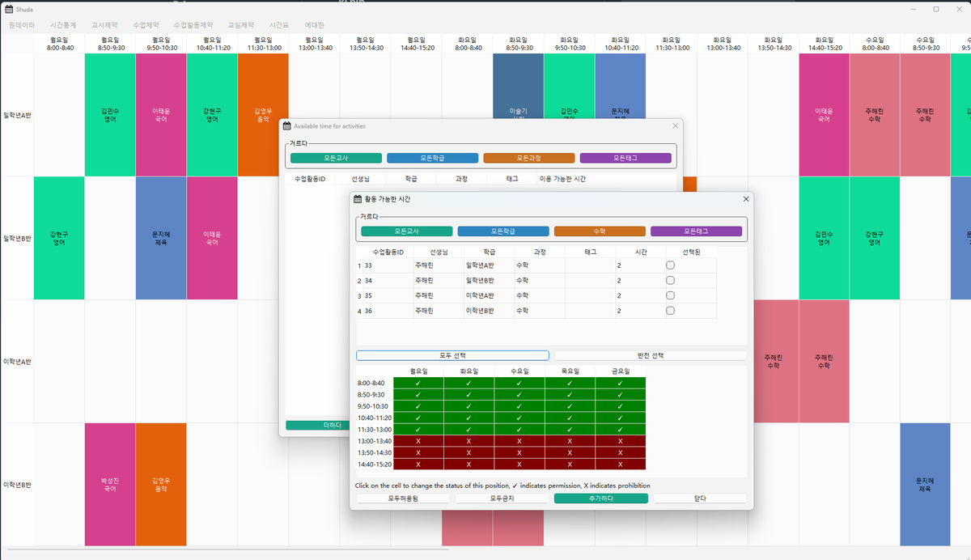Click the calendar icon of the 활동 가능한 시간 dialog
This screenshot has width=971, height=560.
pos(358,198)
